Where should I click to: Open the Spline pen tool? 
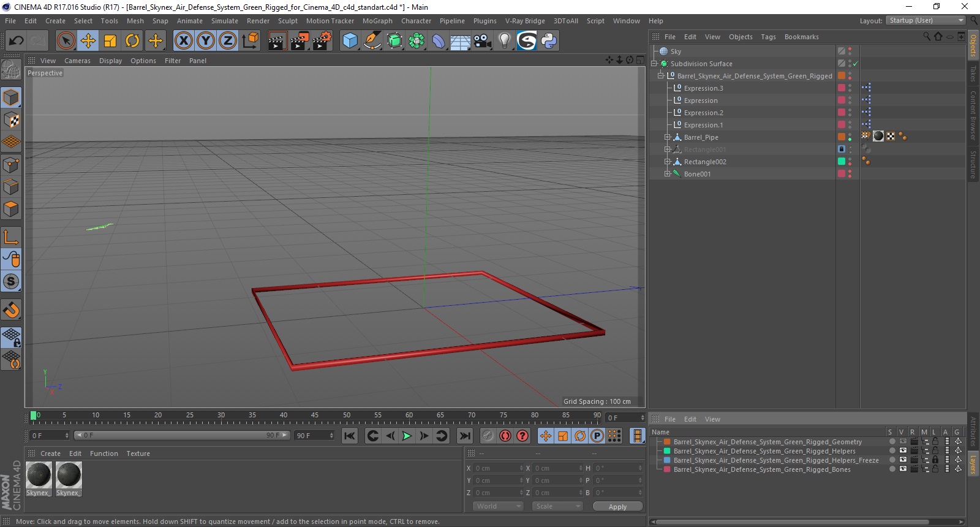point(372,41)
